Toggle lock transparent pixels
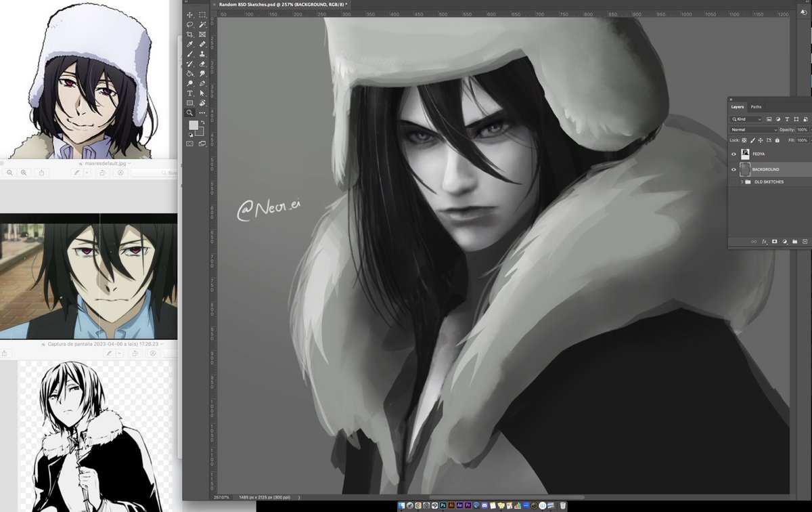Screen dimensions: 812x512 pos(744,140)
